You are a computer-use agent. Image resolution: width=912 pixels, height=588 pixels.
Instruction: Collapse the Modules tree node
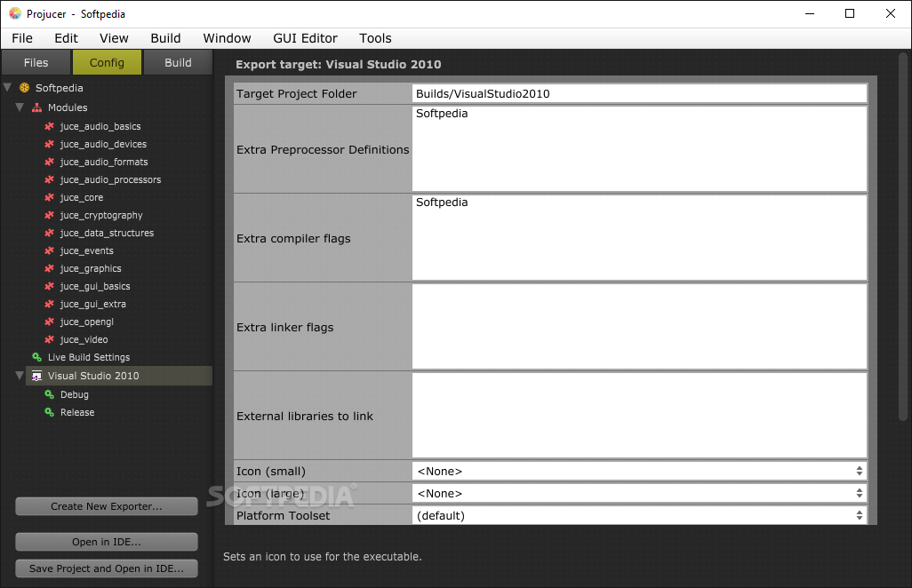(x=20, y=107)
